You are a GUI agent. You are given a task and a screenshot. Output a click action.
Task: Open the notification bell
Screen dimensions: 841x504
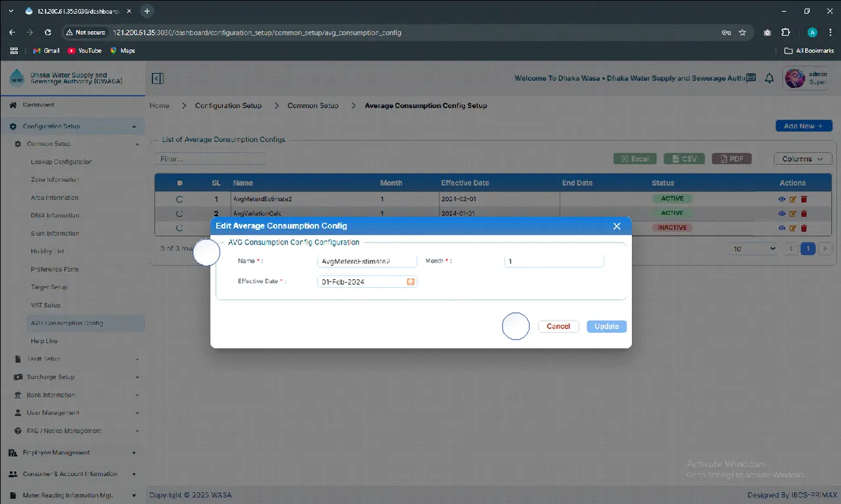(x=769, y=78)
